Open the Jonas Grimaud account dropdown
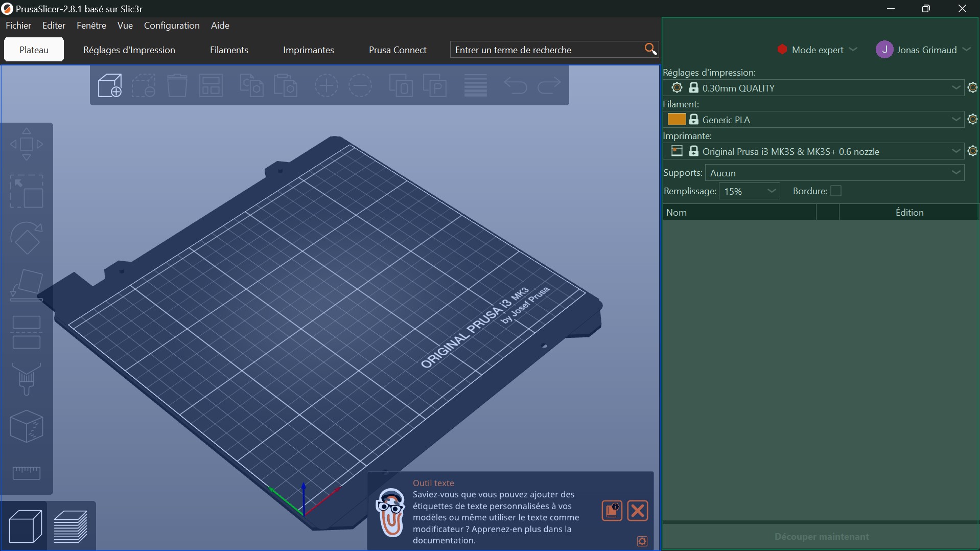This screenshot has width=980, height=551. (923, 50)
